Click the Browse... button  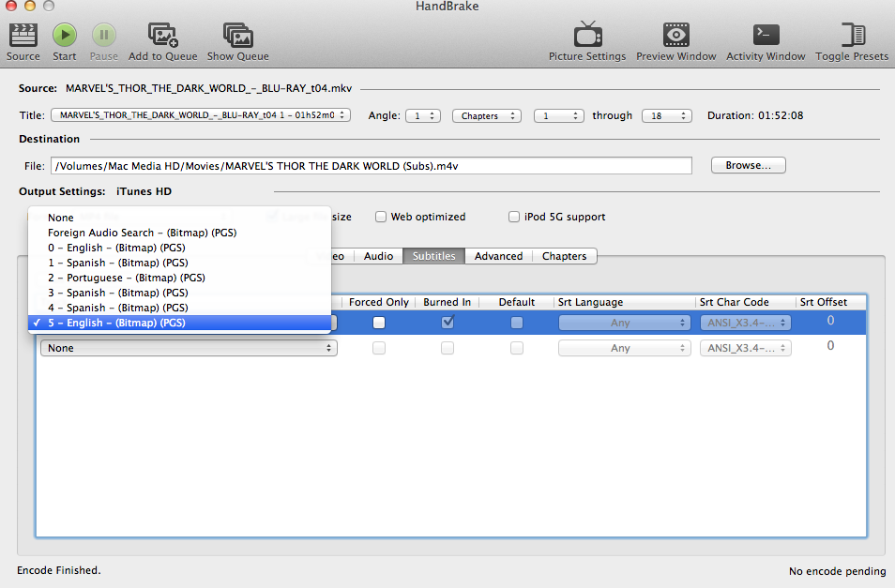[749, 165]
